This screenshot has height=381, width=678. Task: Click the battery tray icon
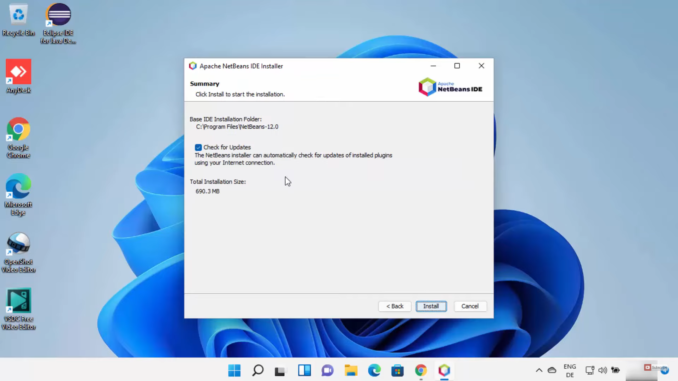(615, 370)
